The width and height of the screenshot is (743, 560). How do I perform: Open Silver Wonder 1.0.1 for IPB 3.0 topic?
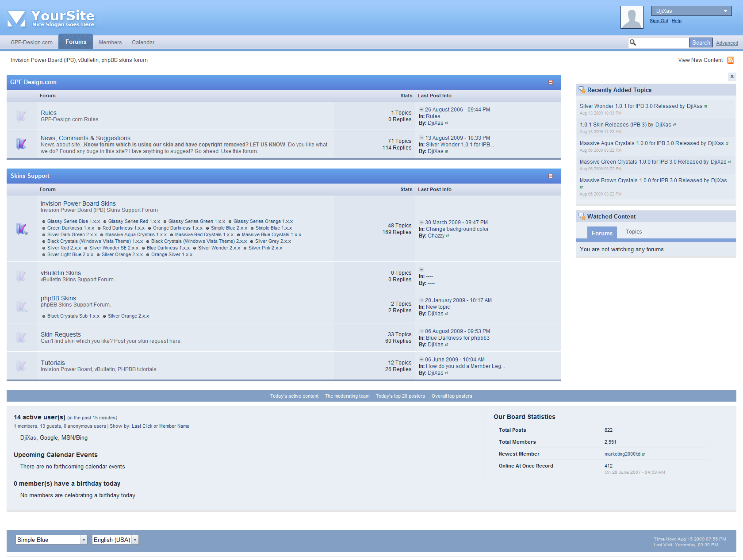[632, 106]
